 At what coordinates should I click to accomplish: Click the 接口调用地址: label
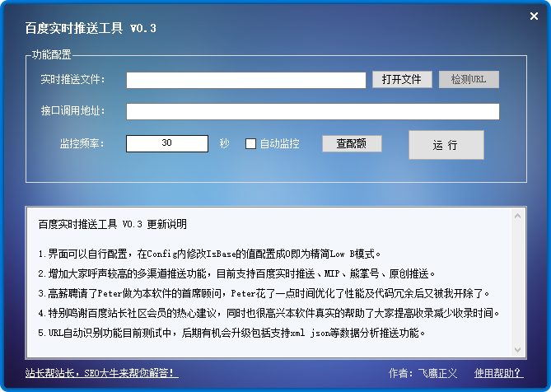point(72,110)
